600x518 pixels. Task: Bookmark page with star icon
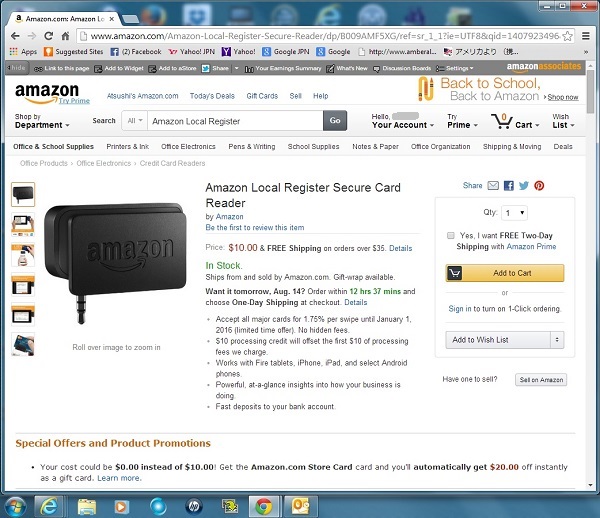[567, 36]
